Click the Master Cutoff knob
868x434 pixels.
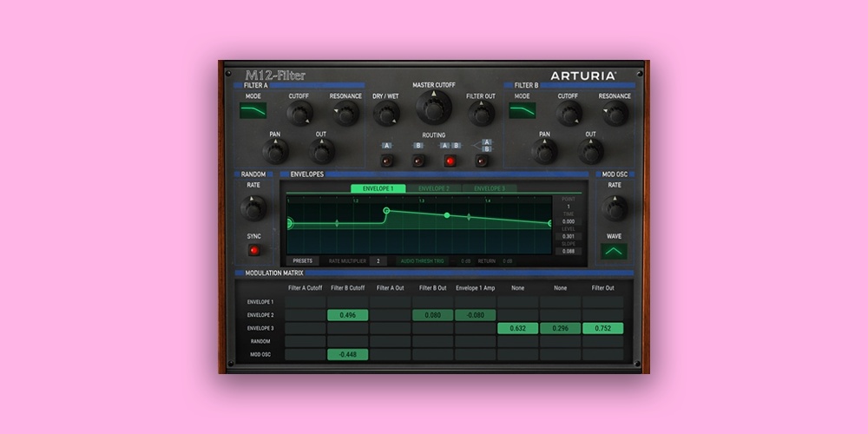point(433,108)
